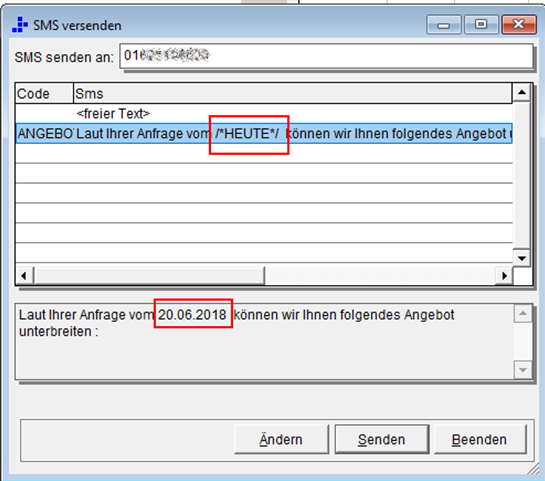Close the SMS versenden window
Viewport: 545px width, 481px height.
coord(519,25)
